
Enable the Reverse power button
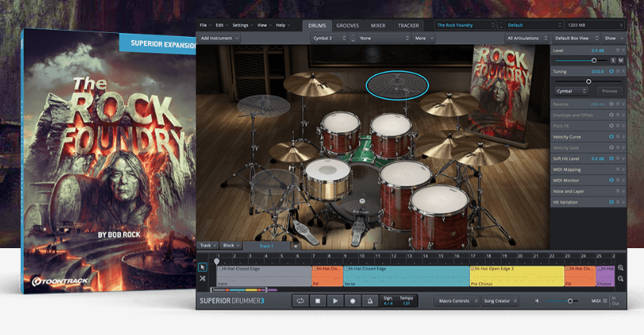(611, 104)
